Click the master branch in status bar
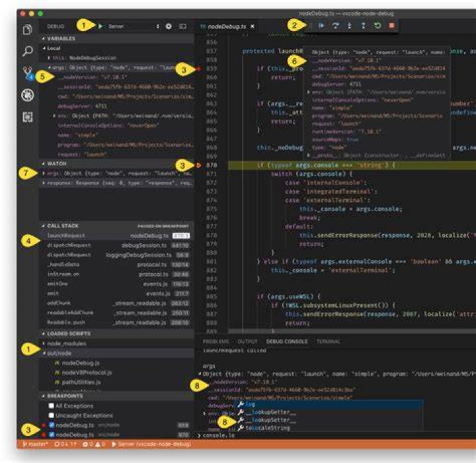 [x=35, y=444]
